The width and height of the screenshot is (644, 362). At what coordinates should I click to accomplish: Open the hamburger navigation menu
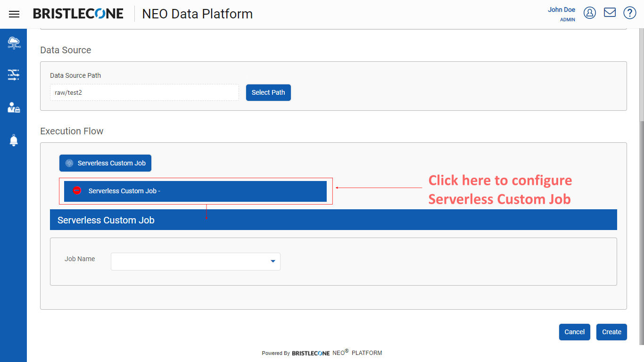tap(14, 14)
